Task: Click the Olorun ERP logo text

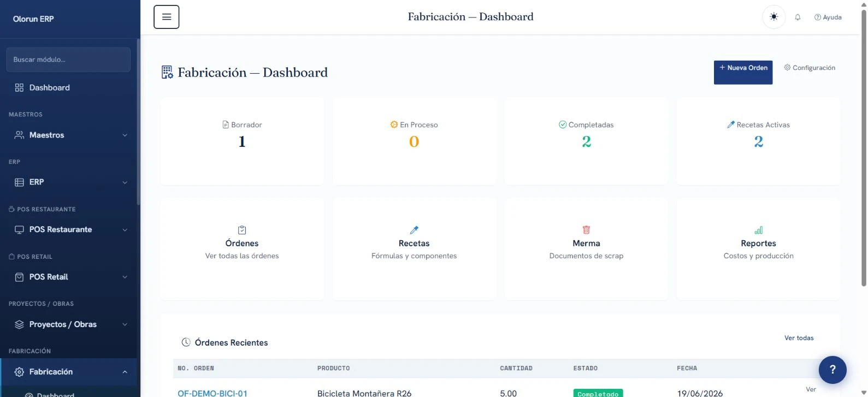Action: pos(33,19)
